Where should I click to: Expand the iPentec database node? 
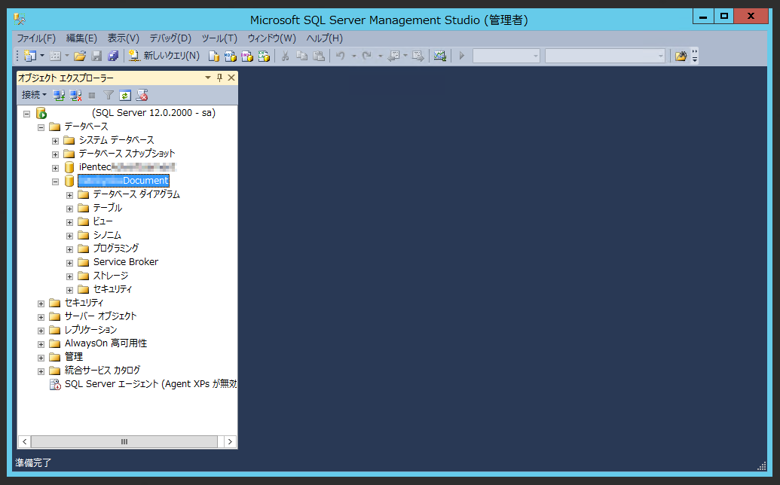coord(55,168)
